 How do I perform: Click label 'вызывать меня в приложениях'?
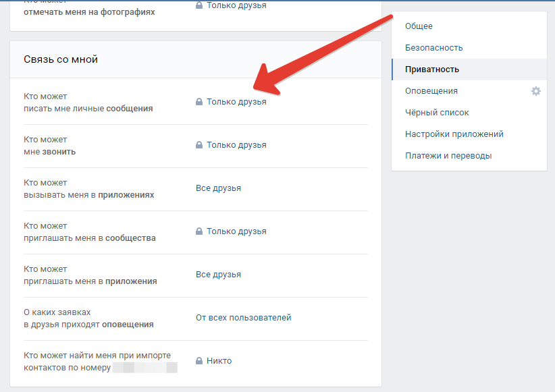point(89,195)
